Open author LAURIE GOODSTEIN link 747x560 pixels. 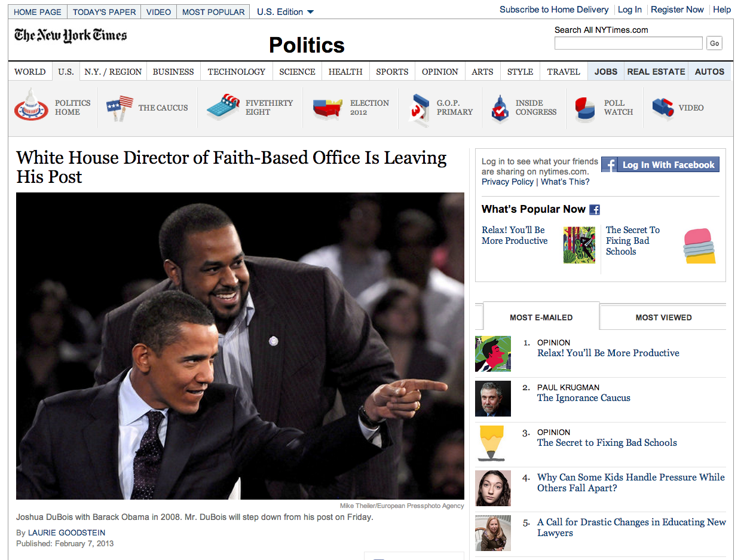(x=66, y=533)
